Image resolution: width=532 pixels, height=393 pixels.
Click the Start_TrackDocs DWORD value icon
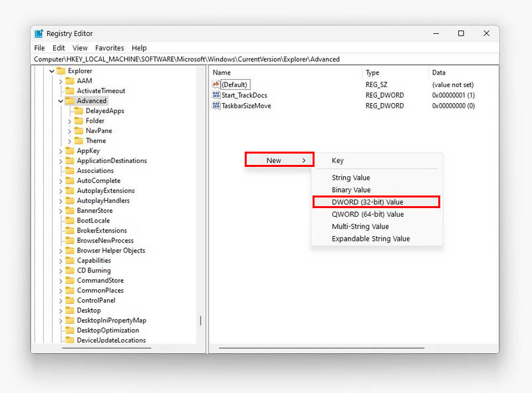tap(215, 95)
